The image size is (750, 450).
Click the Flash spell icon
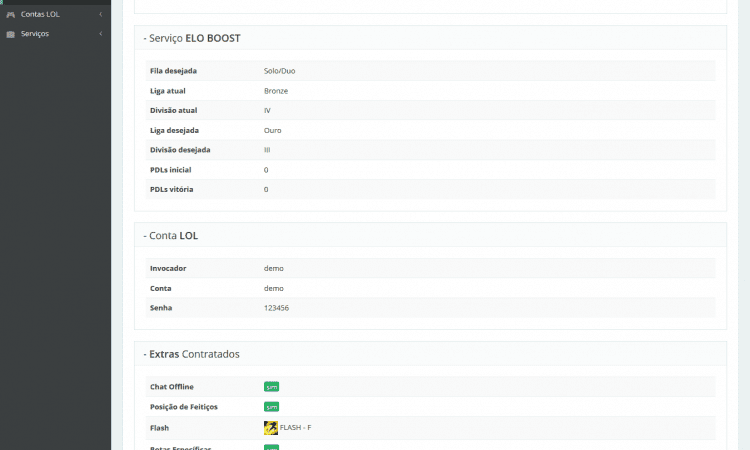271,428
